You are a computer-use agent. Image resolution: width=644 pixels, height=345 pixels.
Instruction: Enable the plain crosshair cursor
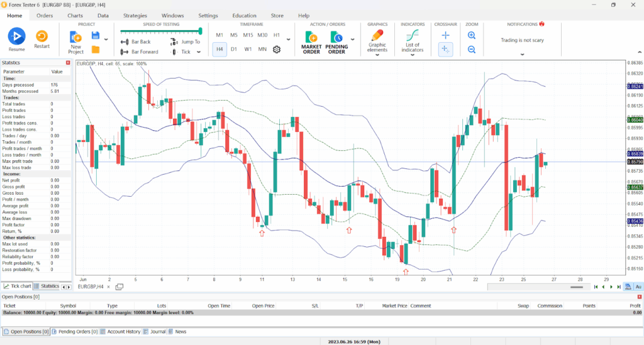(x=445, y=35)
